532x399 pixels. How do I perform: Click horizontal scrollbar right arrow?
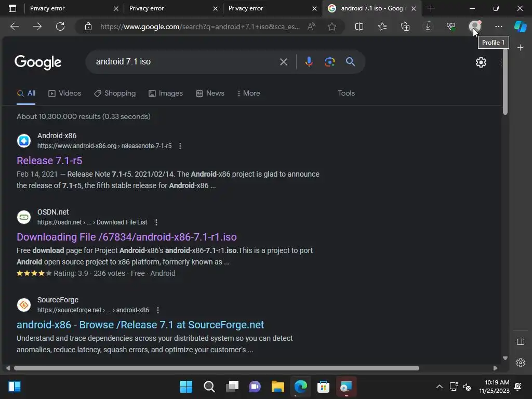click(x=495, y=368)
